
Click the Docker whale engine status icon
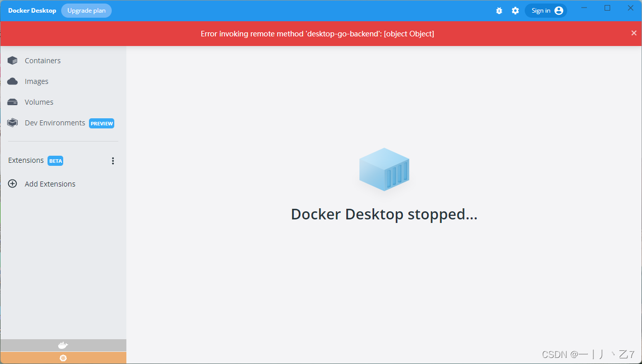point(63,345)
